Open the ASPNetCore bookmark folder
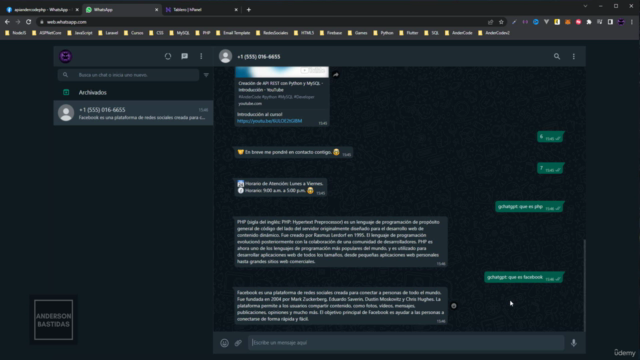The width and height of the screenshot is (640, 360). coord(47,33)
